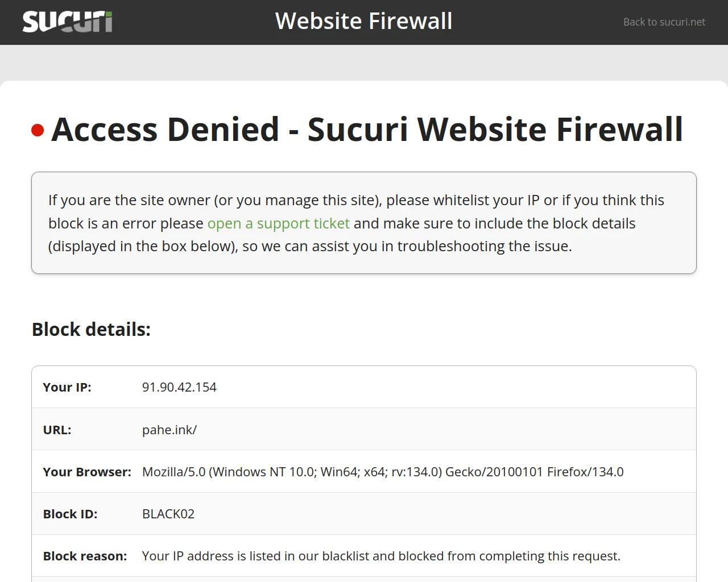The width and height of the screenshot is (728, 582).
Task: Click the Mozilla/5.0 browser user agent text
Action: (383, 472)
